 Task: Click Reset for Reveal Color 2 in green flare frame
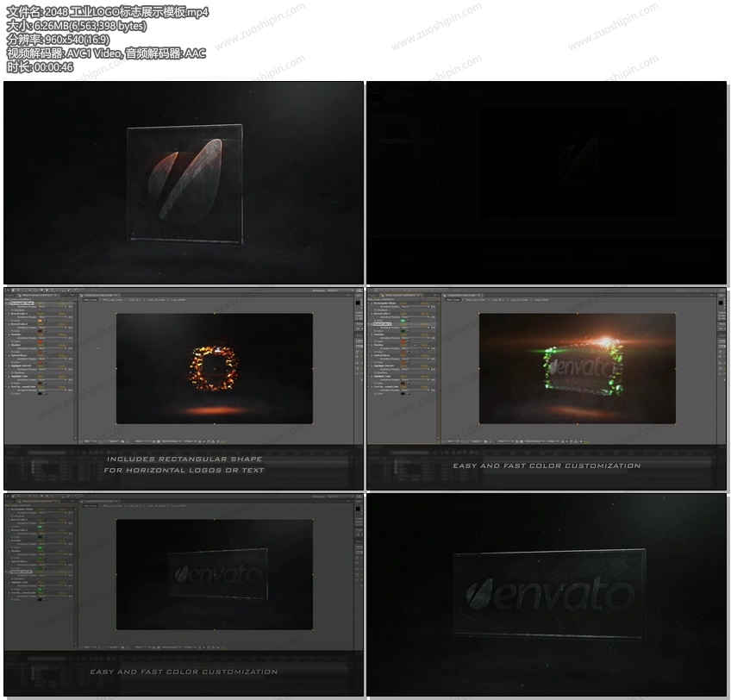tap(404, 324)
